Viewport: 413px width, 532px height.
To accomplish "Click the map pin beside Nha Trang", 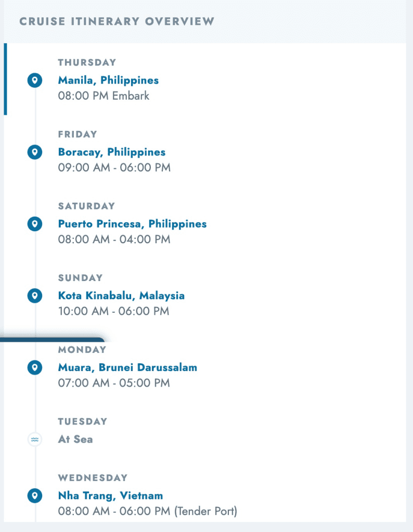I will pyautogui.click(x=35, y=496).
